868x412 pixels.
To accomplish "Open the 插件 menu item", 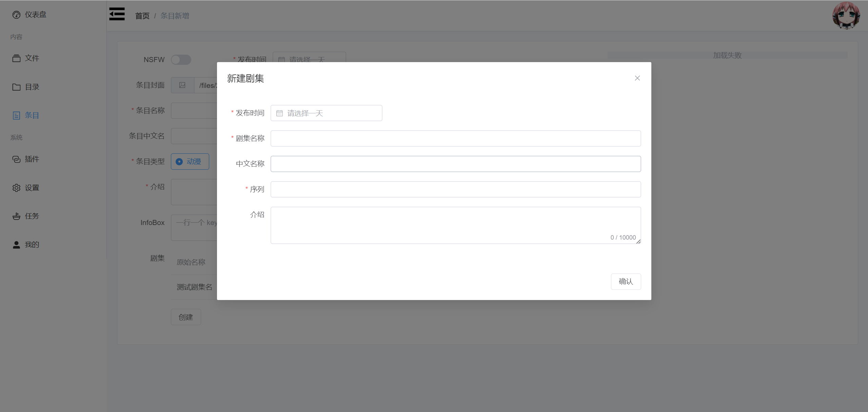I will point(53,159).
